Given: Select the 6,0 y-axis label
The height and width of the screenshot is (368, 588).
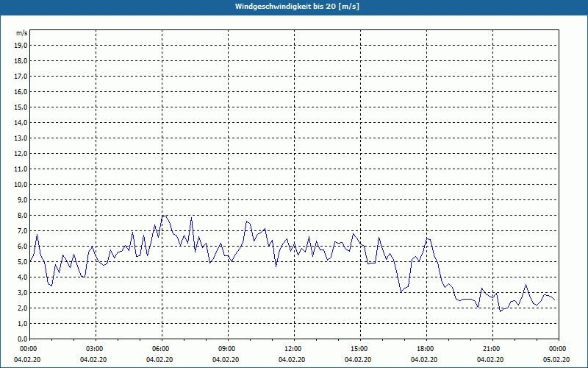Looking at the screenshot, I should tap(22, 246).
